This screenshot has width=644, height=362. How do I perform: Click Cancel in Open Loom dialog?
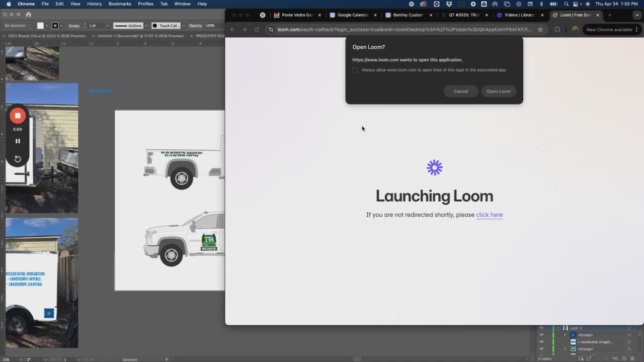pos(461,91)
